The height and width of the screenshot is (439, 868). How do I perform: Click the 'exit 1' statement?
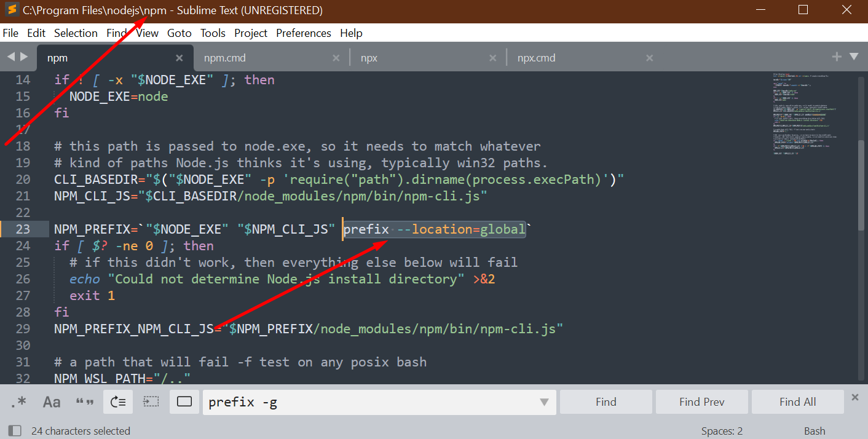pyautogui.click(x=92, y=296)
